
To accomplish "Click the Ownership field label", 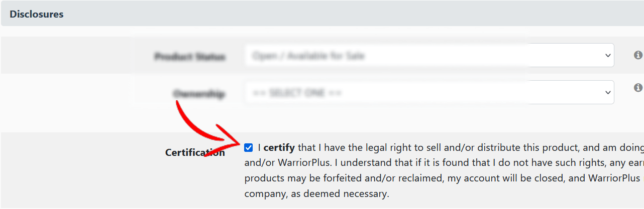I will pyautogui.click(x=199, y=94).
